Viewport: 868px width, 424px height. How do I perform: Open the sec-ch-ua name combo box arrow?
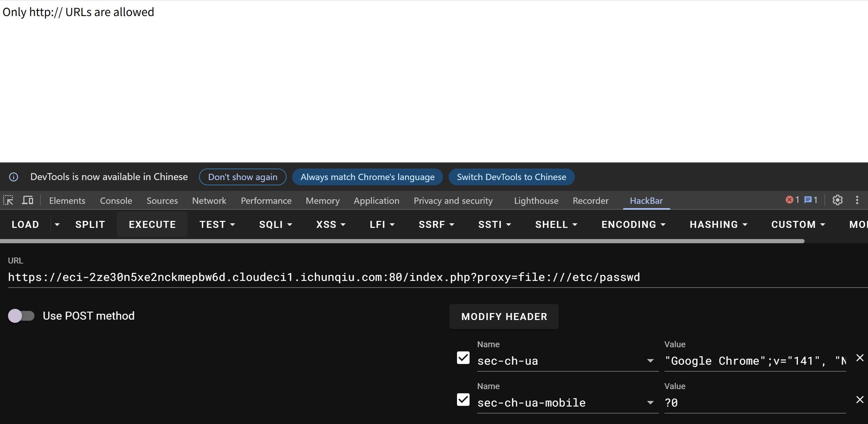pos(650,361)
